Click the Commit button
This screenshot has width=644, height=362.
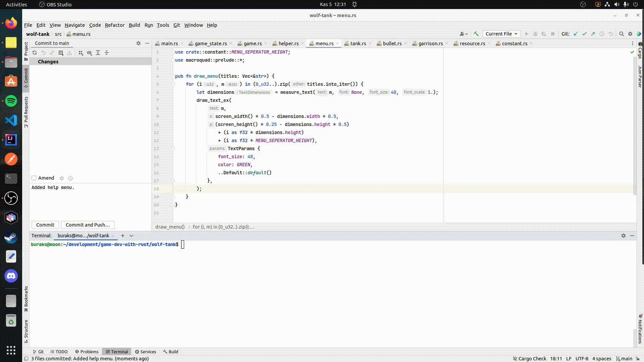coord(45,225)
